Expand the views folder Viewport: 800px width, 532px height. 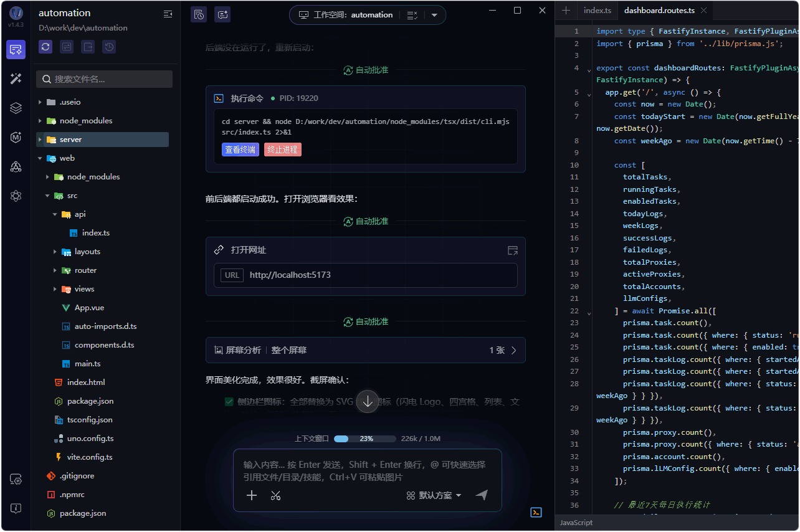click(55, 289)
